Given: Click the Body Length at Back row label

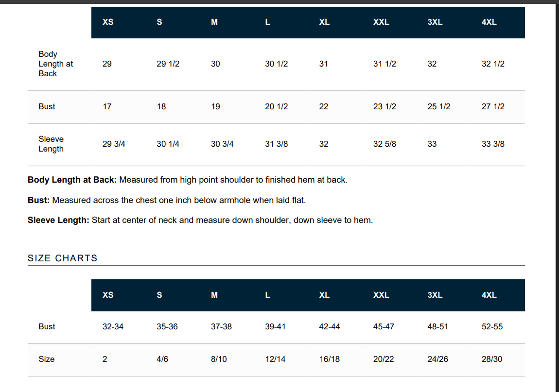Looking at the screenshot, I should pyautogui.click(x=55, y=64).
